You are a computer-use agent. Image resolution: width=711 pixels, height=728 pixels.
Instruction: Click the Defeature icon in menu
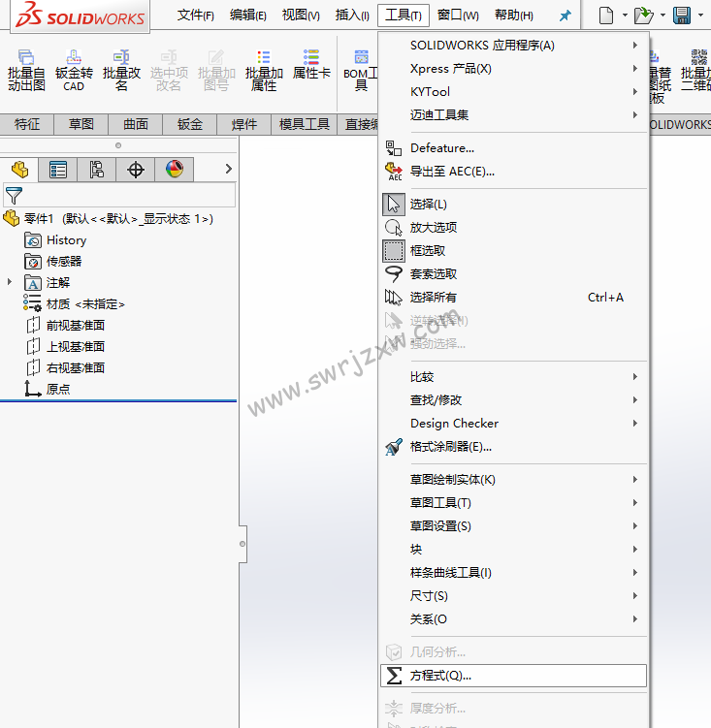point(394,148)
